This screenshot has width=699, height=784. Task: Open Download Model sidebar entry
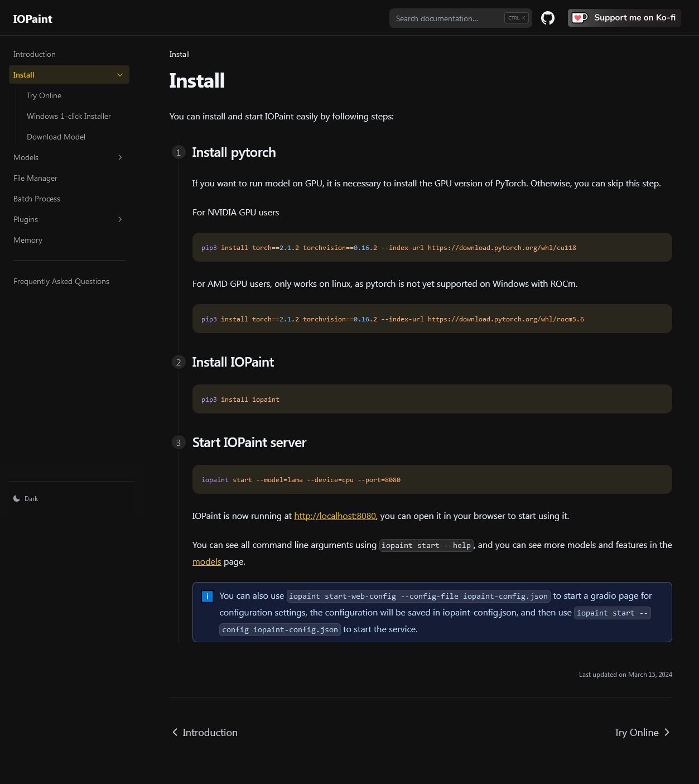click(56, 137)
